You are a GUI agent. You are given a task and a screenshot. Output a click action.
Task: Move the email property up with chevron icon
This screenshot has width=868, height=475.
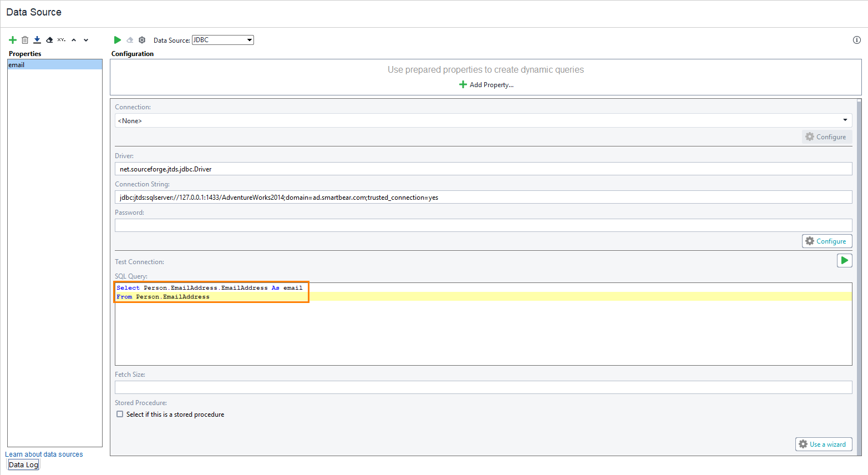(73, 39)
